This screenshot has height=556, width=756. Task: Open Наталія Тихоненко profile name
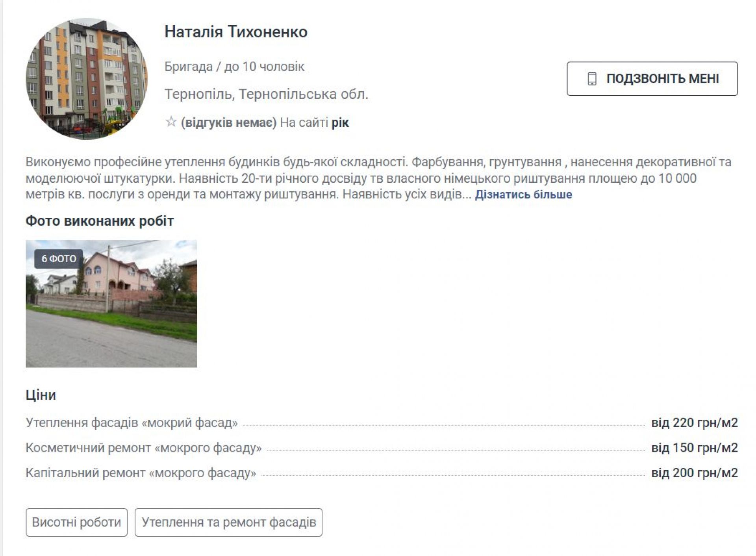click(x=235, y=32)
